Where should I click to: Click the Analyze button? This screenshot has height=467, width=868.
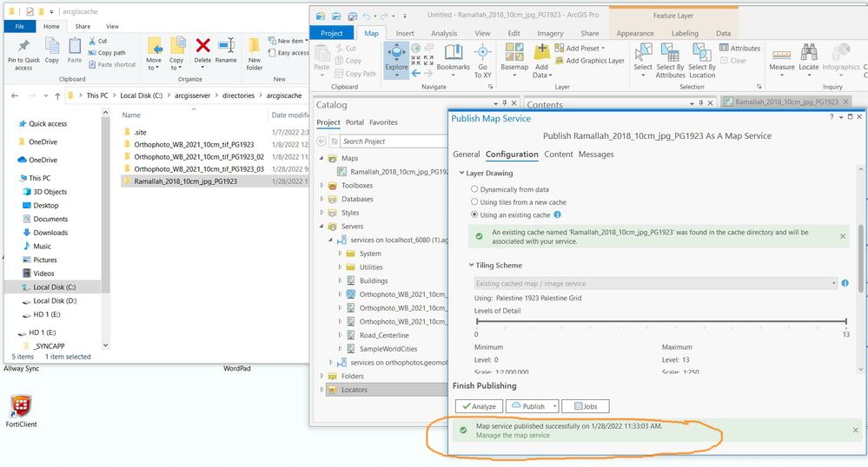(x=479, y=406)
